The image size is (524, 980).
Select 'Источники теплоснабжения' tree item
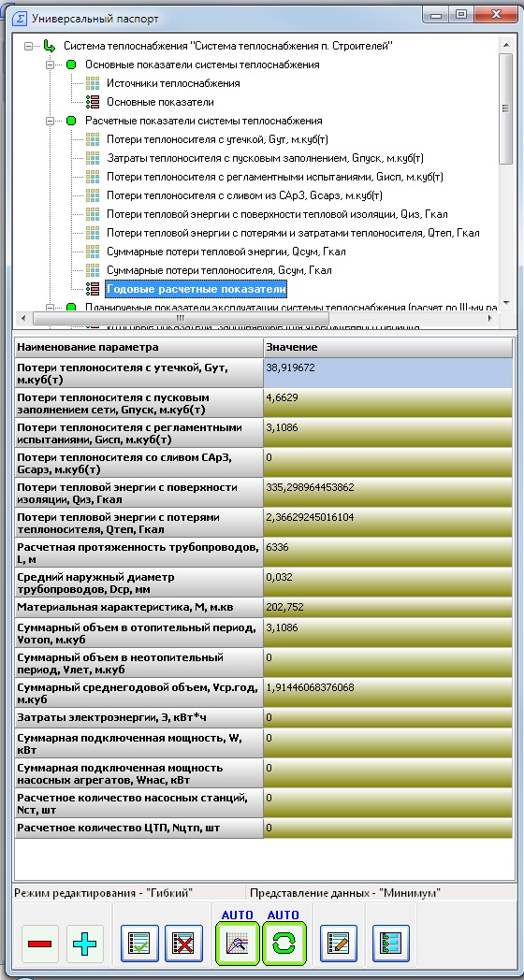pos(173,83)
